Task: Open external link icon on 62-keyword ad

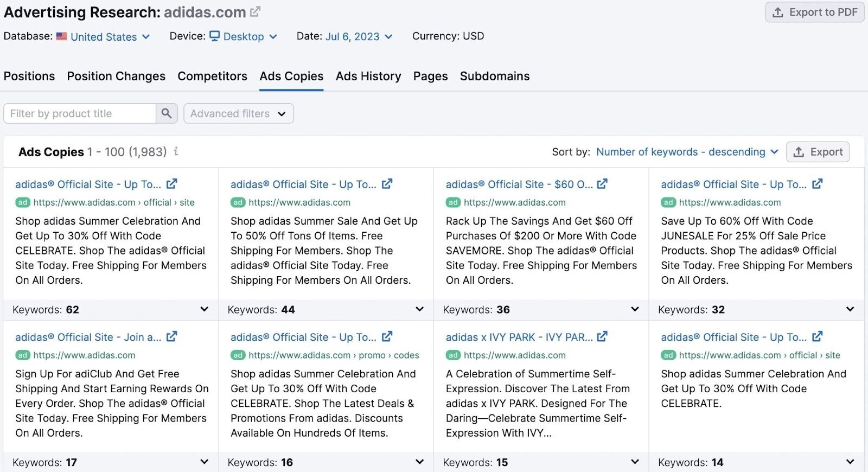Action: (171, 184)
